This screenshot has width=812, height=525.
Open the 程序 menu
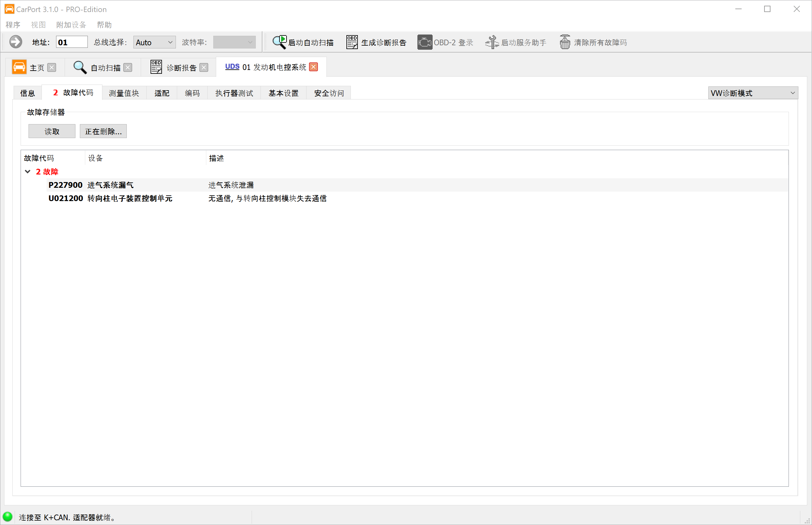(x=13, y=25)
